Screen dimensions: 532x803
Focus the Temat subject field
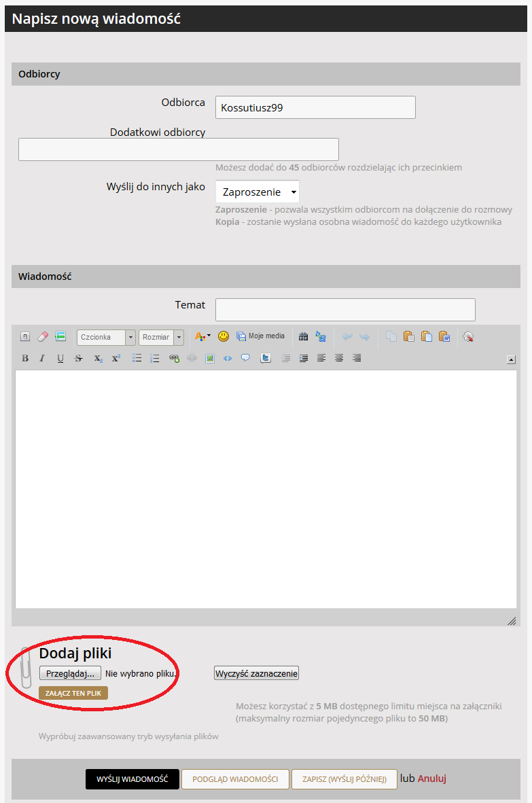coord(345,309)
